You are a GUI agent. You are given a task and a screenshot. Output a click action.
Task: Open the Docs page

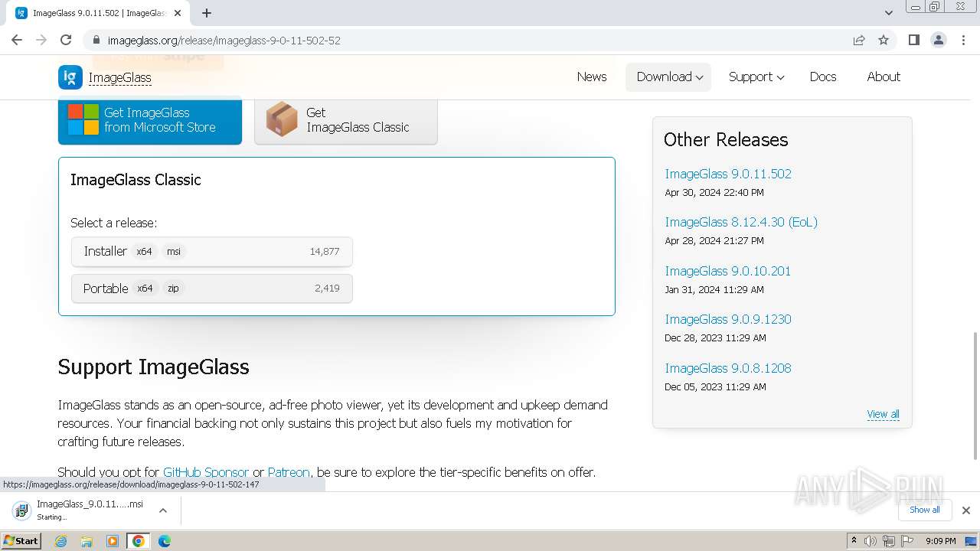click(x=823, y=77)
